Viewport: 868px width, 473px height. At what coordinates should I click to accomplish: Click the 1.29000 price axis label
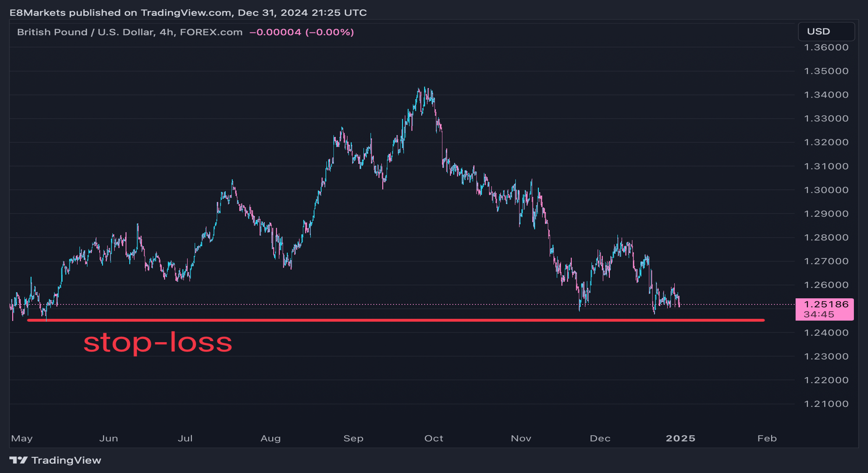click(826, 214)
